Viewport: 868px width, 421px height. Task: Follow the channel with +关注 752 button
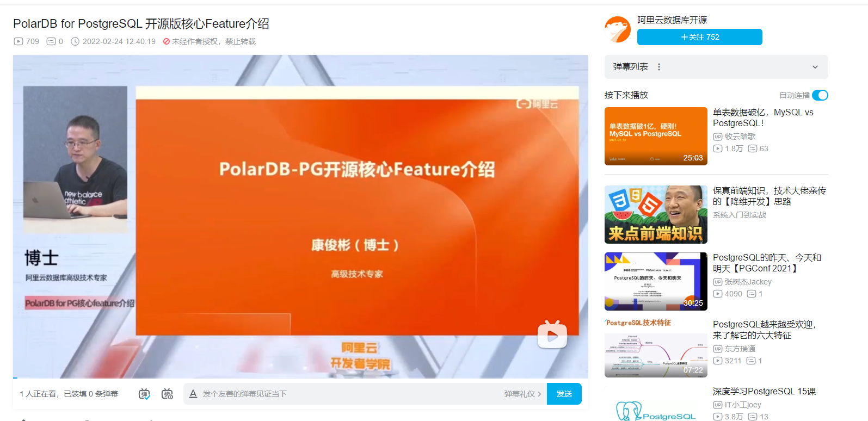pyautogui.click(x=700, y=37)
